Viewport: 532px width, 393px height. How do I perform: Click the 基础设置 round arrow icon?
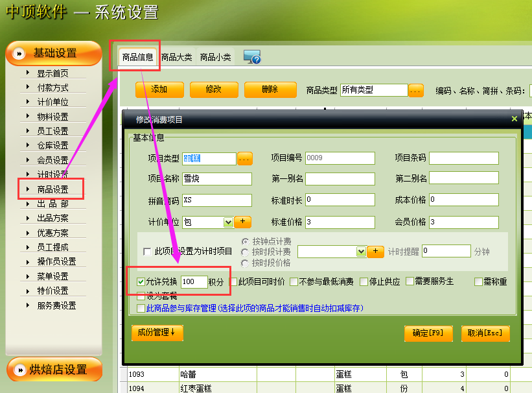coord(20,53)
